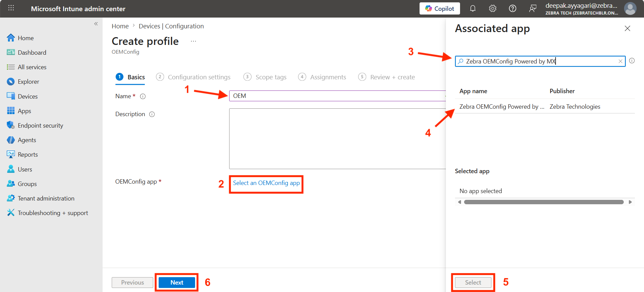The height and width of the screenshot is (292, 644).
Task: Click the Tenant administration icon
Action: point(11,198)
